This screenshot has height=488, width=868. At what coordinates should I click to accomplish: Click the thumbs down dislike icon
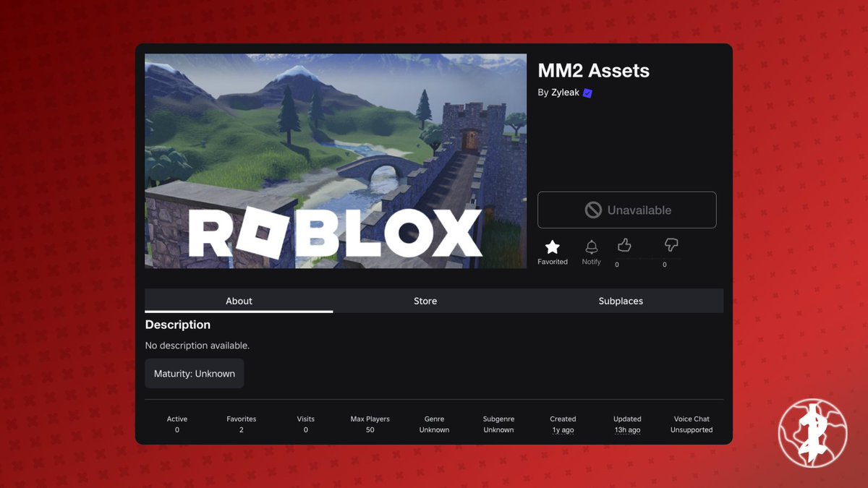(x=671, y=246)
